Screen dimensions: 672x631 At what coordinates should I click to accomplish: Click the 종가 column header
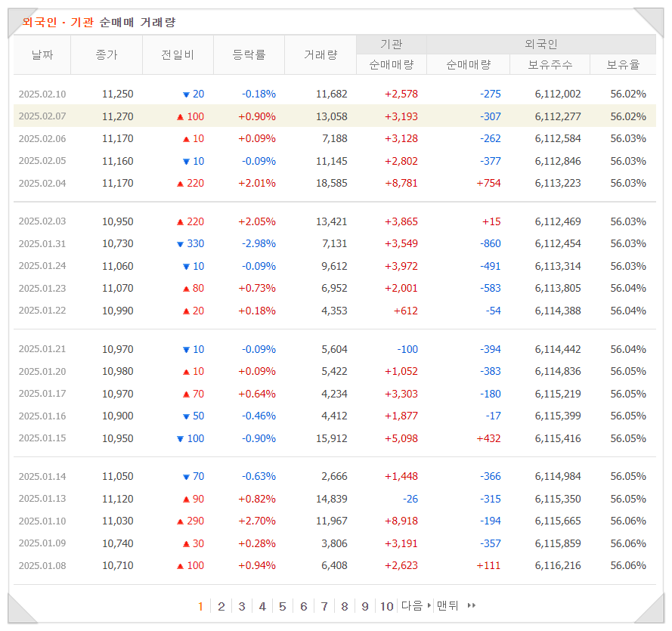click(x=107, y=55)
